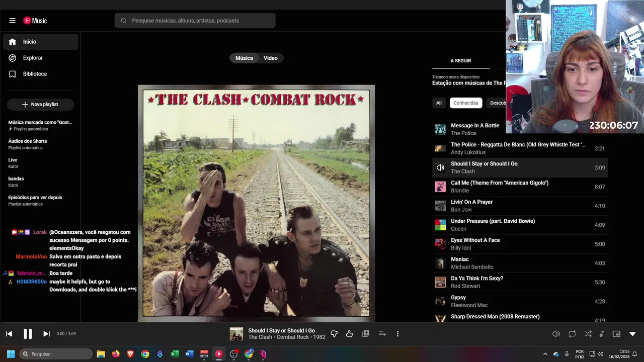Switch to Vídeo mode
The image size is (644, 362).
271,58
